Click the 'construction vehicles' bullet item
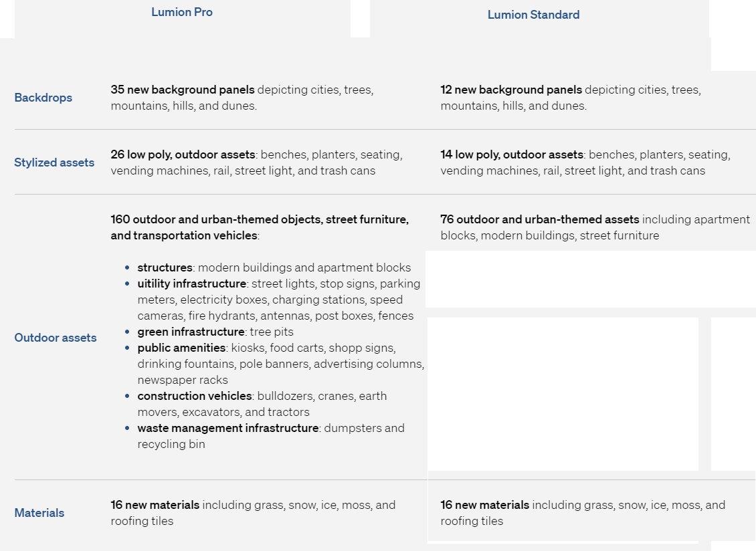Viewport: 756px width, 551px height. point(195,396)
